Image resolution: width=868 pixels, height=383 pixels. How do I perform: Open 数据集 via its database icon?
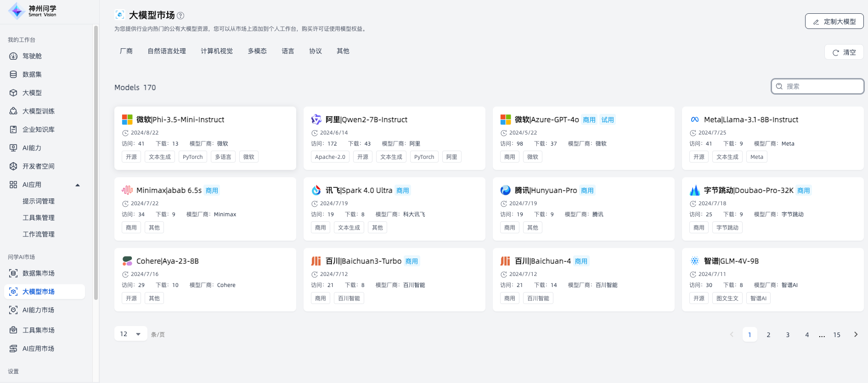pos(13,74)
